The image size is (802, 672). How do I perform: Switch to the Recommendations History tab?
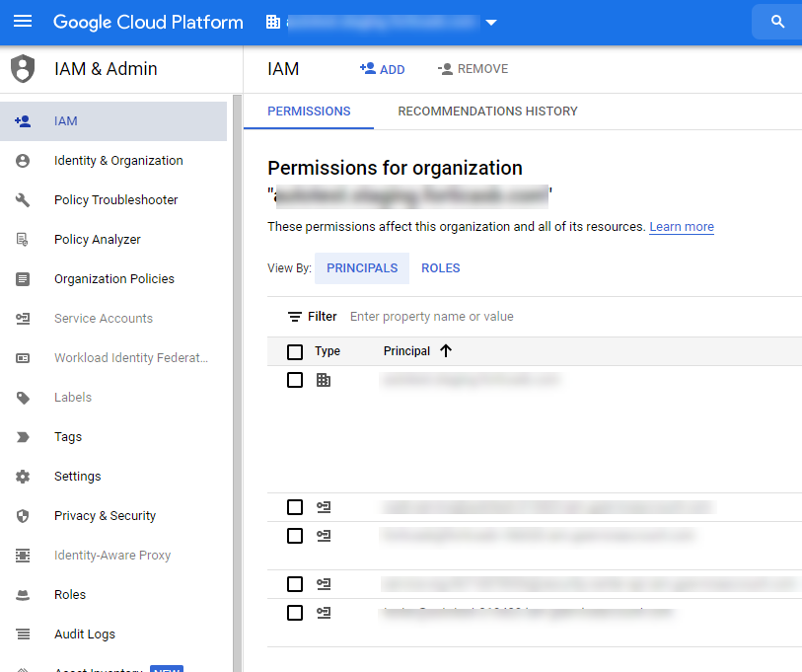487,112
